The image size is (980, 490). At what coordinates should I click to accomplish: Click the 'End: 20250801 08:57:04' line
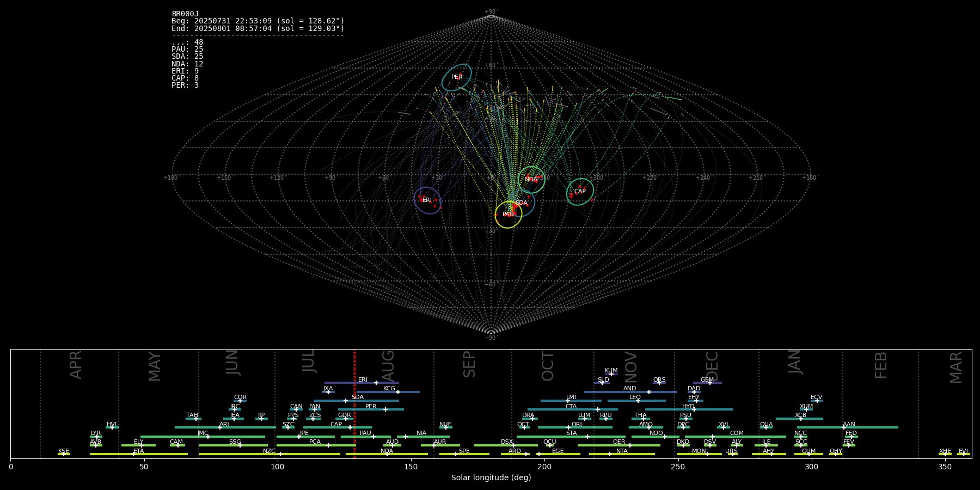click(x=258, y=28)
